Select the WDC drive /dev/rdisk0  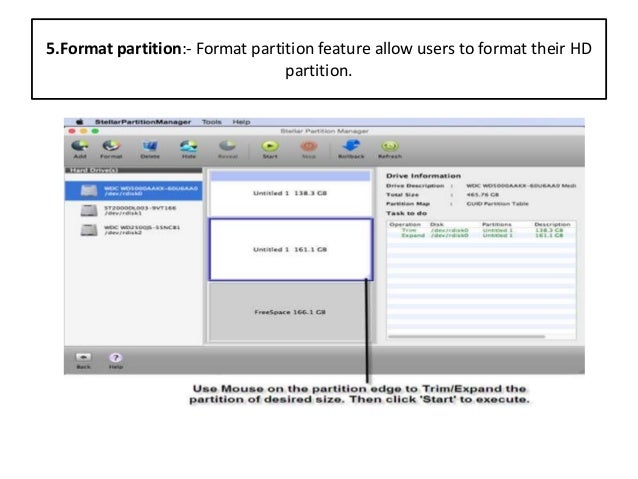pyautogui.click(x=133, y=190)
